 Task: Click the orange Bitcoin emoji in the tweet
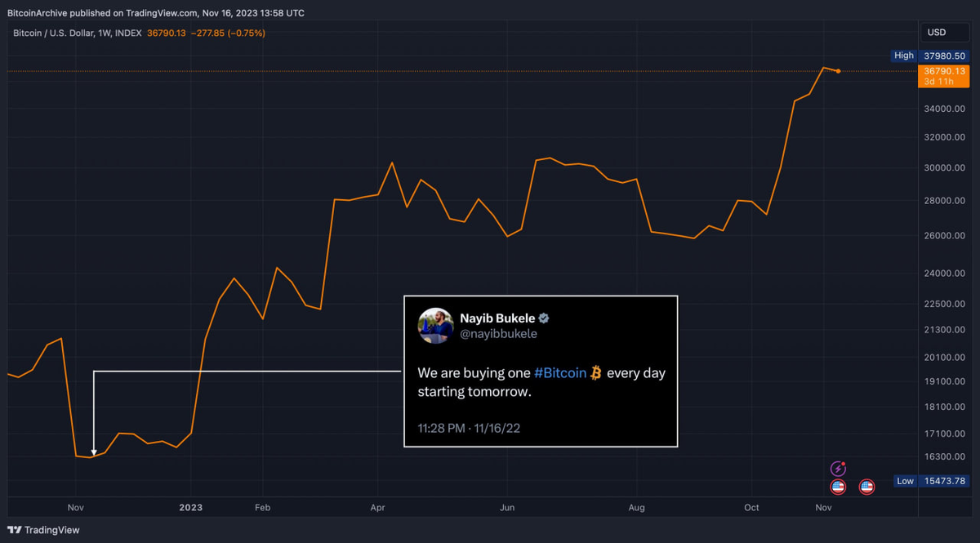tap(596, 373)
